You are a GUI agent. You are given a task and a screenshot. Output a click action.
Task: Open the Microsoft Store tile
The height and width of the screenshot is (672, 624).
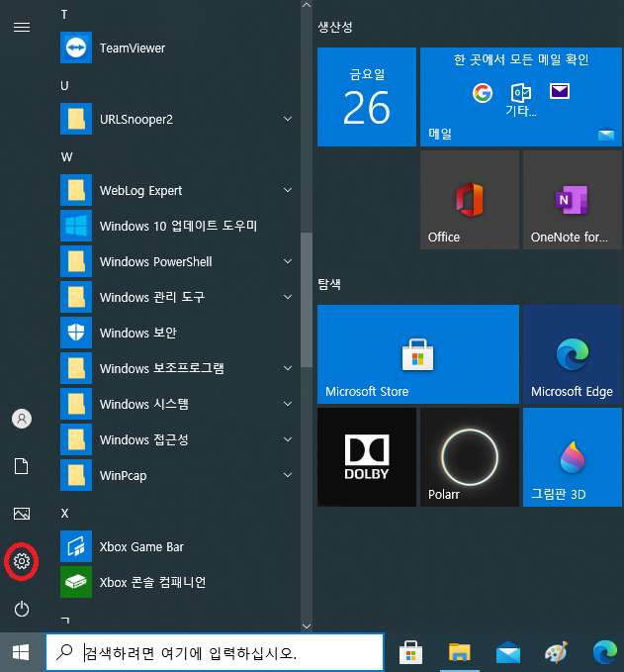[418, 354]
